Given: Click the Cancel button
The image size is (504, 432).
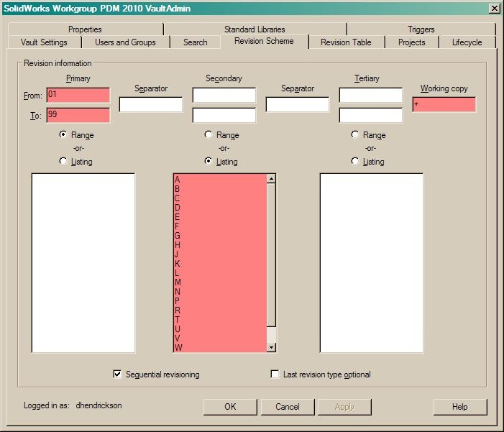Looking at the screenshot, I should (x=288, y=407).
